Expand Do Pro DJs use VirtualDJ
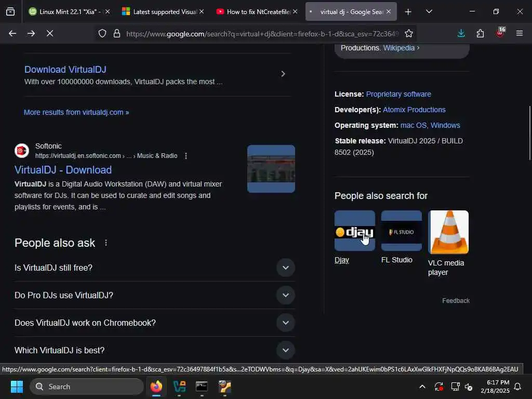The width and height of the screenshot is (532, 399). pyautogui.click(x=155, y=295)
